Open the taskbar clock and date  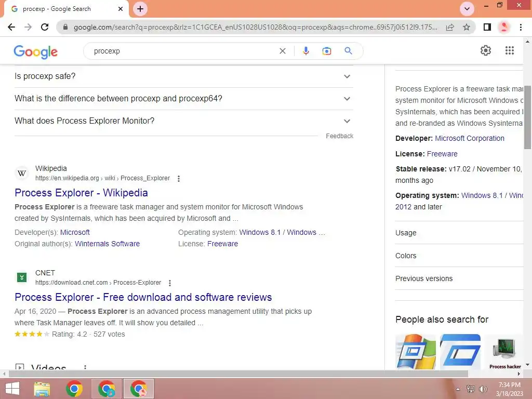[x=509, y=389]
